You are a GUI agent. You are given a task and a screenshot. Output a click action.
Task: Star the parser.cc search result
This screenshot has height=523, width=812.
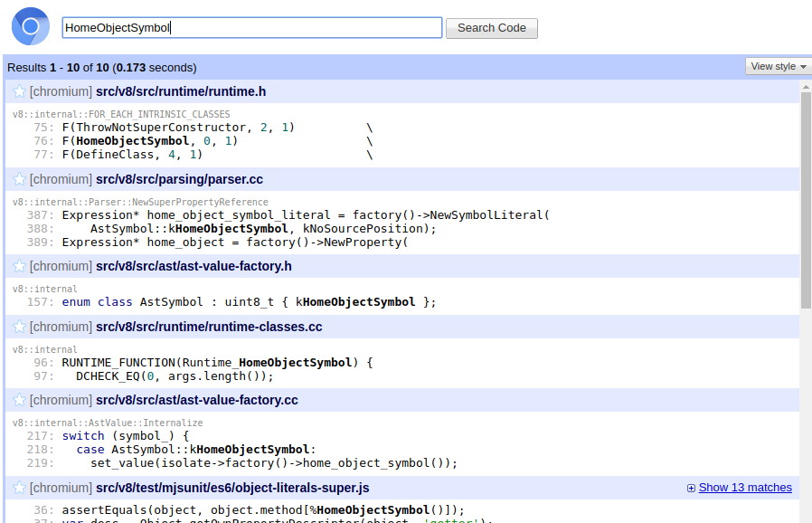pos(19,179)
